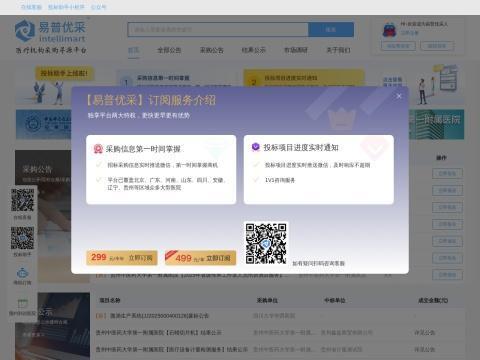
Task: Click the second action button in 操作 column
Action: [447, 191]
